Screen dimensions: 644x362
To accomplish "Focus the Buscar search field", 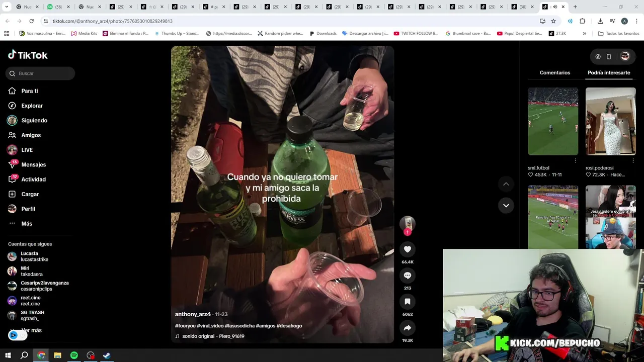I will pos(41,73).
